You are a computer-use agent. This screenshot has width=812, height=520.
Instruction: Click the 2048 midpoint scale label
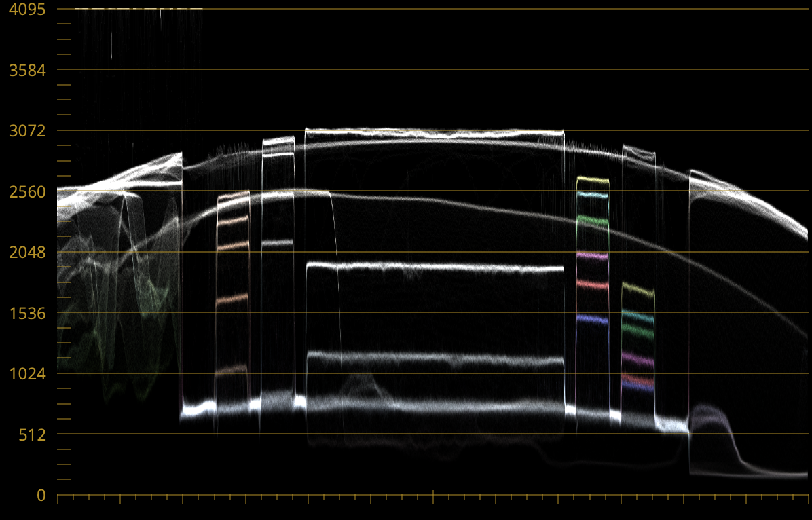coord(27,253)
